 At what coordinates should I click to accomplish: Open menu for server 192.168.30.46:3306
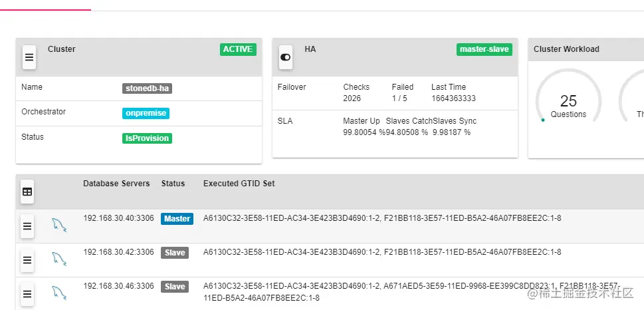(x=27, y=294)
